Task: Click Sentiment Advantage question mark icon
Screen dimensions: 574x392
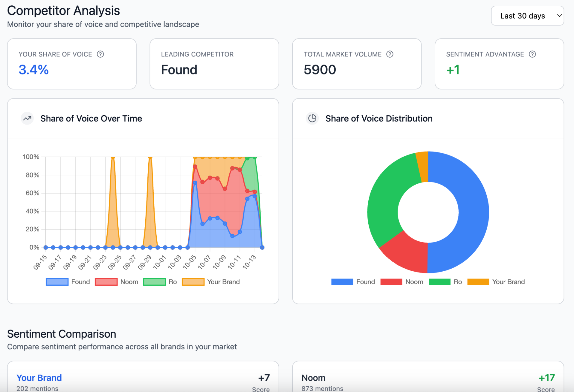Action: tap(532, 54)
